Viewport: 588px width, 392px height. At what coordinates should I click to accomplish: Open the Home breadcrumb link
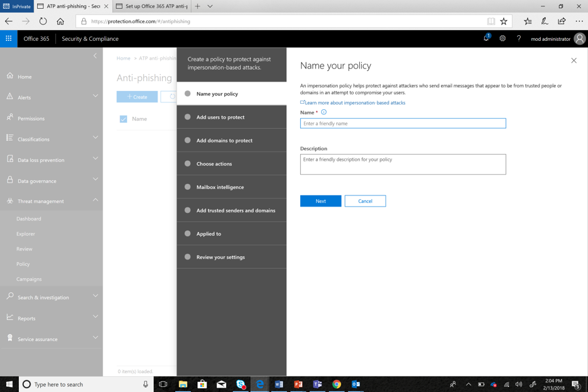tap(123, 58)
